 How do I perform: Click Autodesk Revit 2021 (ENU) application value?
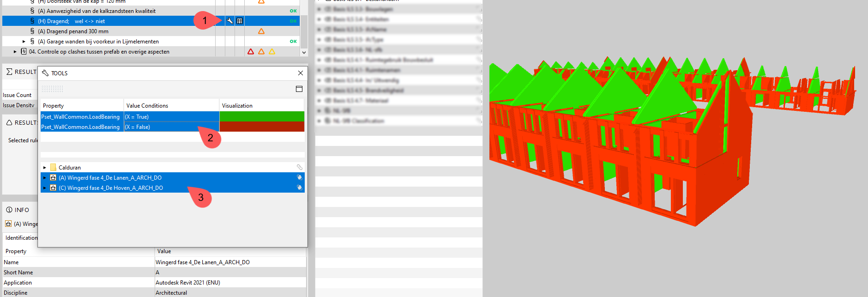point(188,283)
